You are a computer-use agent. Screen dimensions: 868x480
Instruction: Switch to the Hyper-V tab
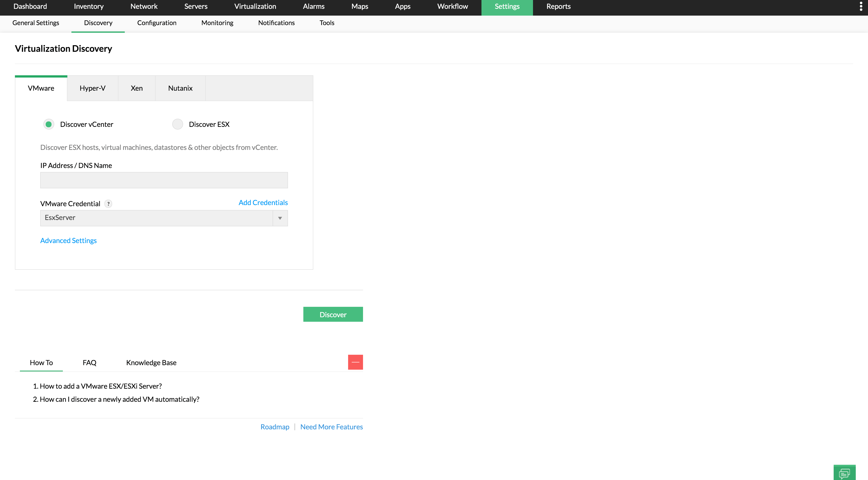[x=92, y=88]
